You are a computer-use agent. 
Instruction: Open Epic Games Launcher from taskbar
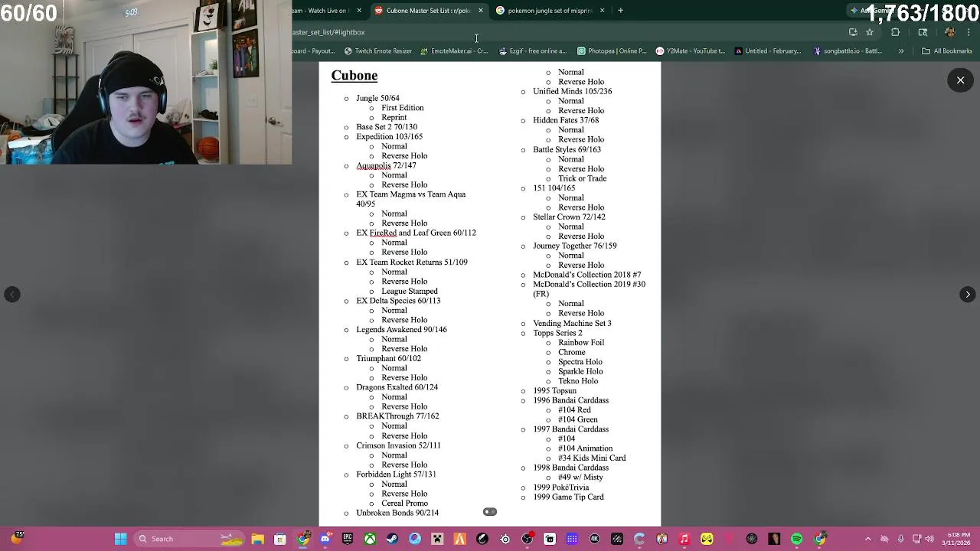[348, 539]
